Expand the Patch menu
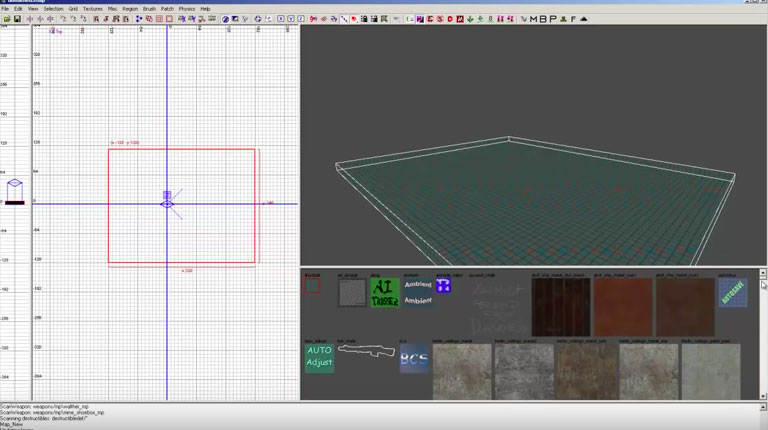 (167, 8)
